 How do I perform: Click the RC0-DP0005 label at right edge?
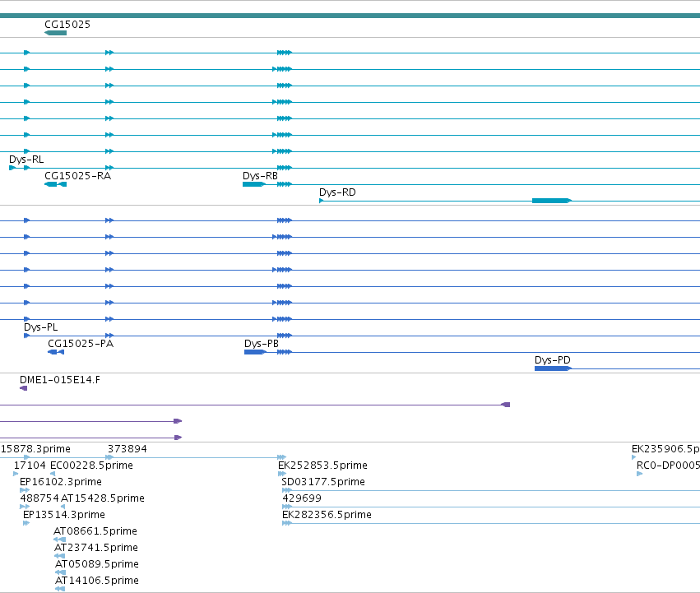pyautogui.click(x=668, y=466)
